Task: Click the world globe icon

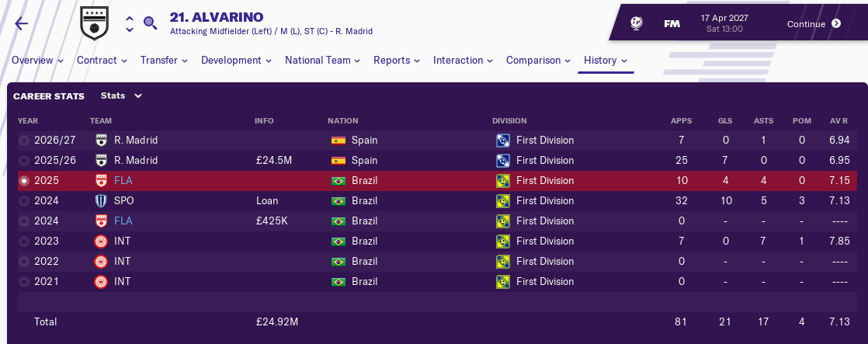Action: (x=636, y=23)
